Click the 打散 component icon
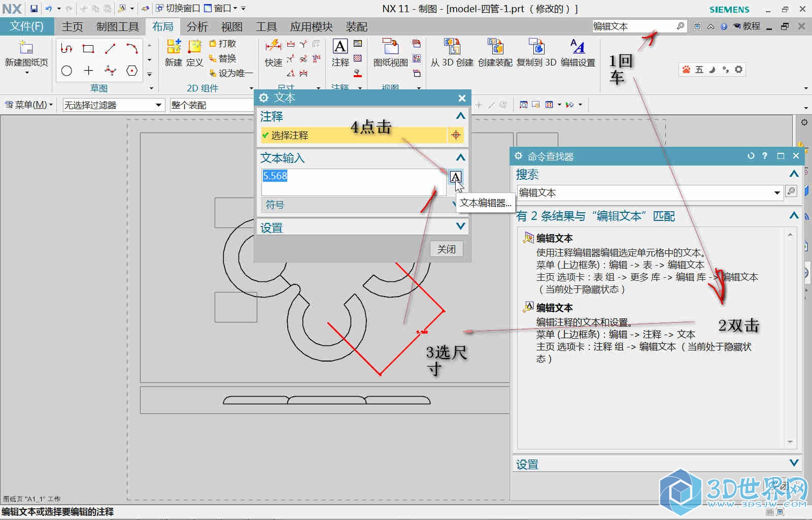 [213, 44]
